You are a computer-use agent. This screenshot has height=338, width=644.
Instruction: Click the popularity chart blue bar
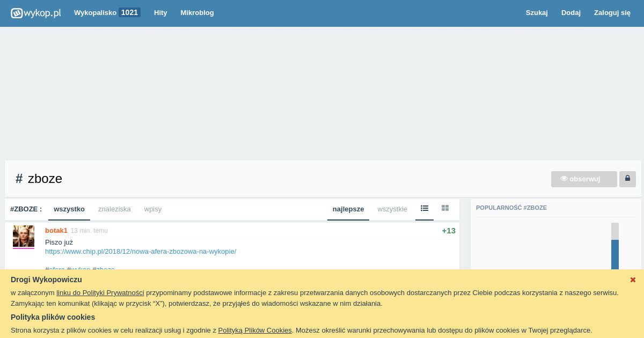(x=615, y=254)
